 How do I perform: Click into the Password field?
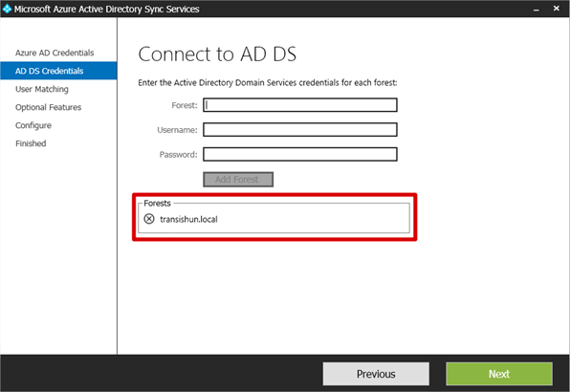[300, 154]
